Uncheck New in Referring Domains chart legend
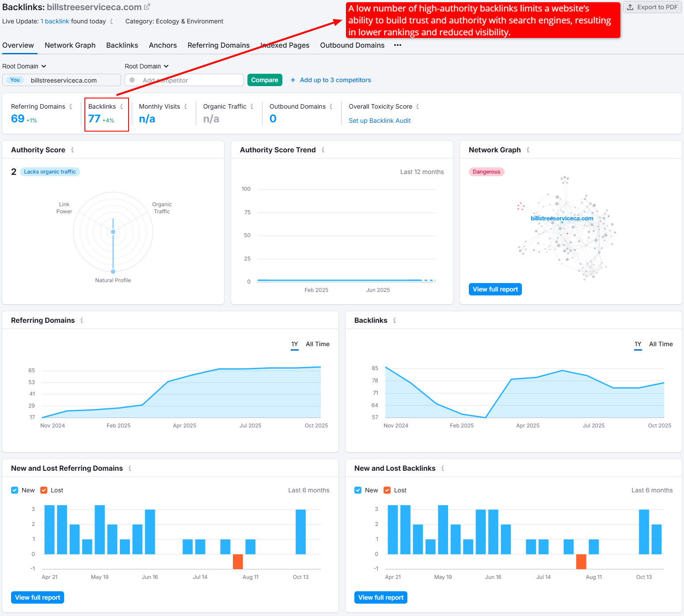Image resolution: width=684 pixels, height=616 pixels. 15,490
